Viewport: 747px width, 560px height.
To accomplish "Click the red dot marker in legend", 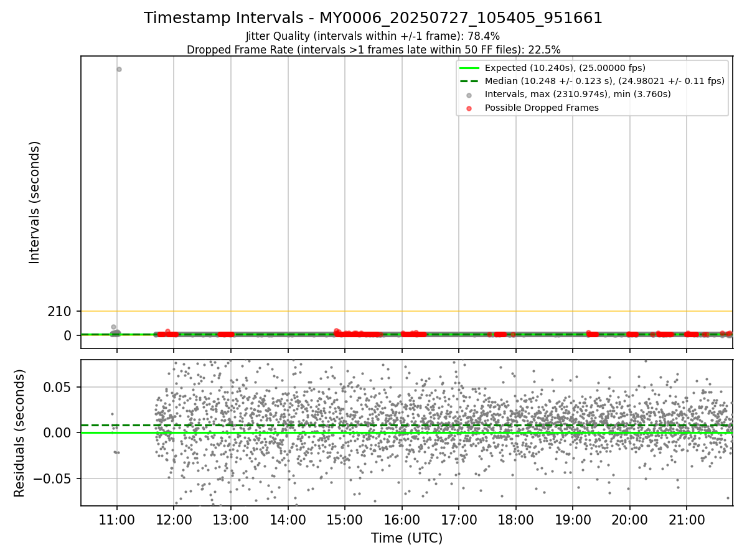I will (x=469, y=108).
